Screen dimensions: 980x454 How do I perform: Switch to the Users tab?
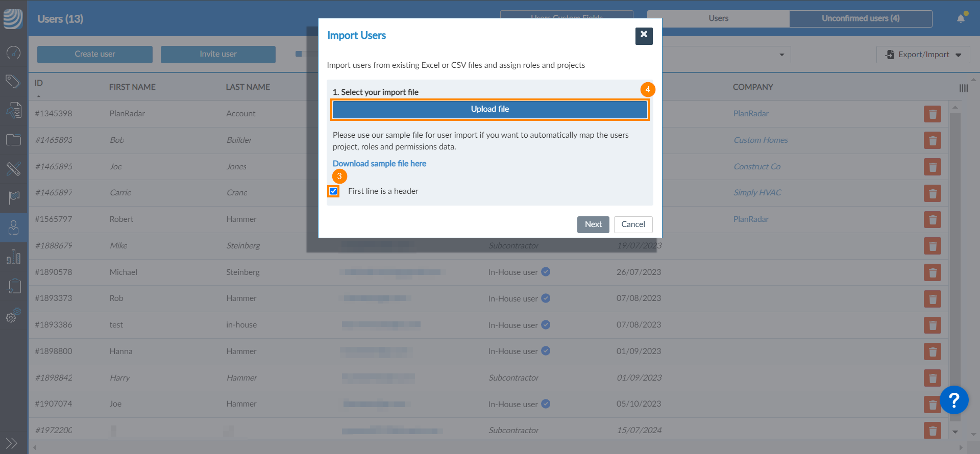tap(718, 18)
